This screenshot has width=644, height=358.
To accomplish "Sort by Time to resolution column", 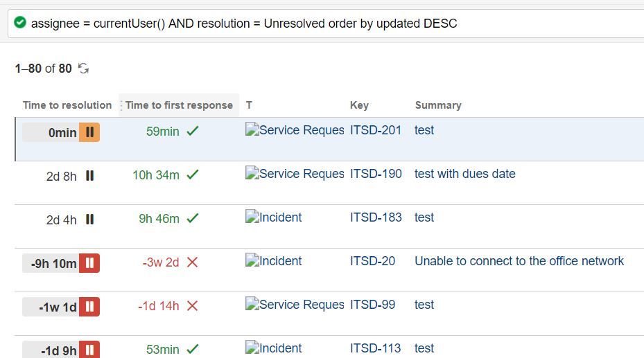I will pyautogui.click(x=67, y=105).
